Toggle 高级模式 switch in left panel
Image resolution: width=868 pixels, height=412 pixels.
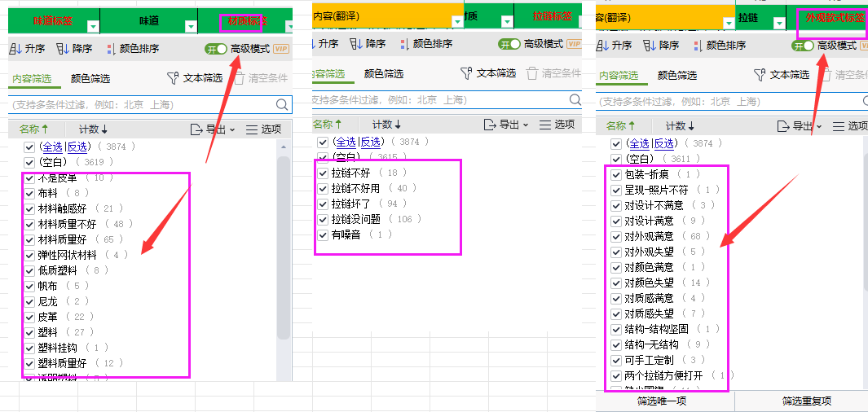point(216,49)
